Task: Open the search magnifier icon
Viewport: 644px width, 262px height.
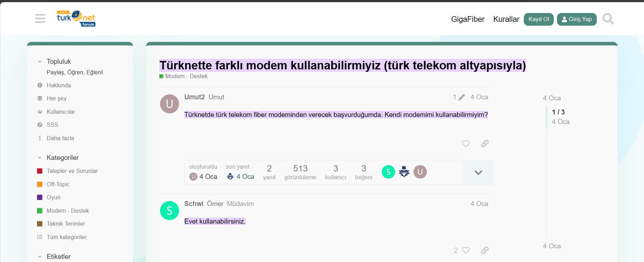Action: pos(608,19)
